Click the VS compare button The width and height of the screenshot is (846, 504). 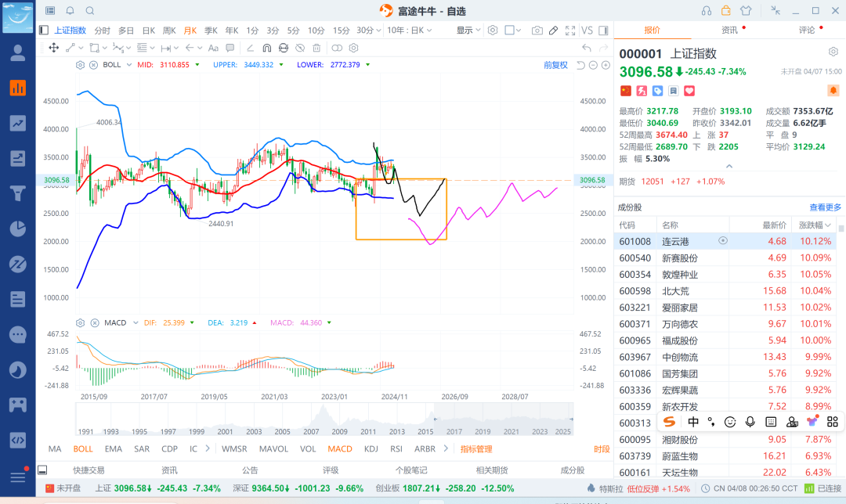(x=587, y=31)
